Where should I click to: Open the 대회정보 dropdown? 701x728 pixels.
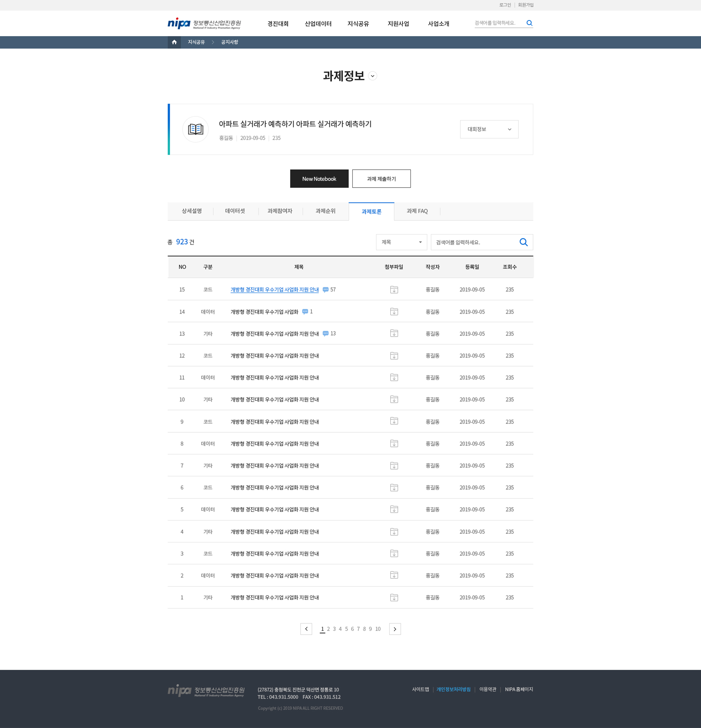tap(489, 129)
